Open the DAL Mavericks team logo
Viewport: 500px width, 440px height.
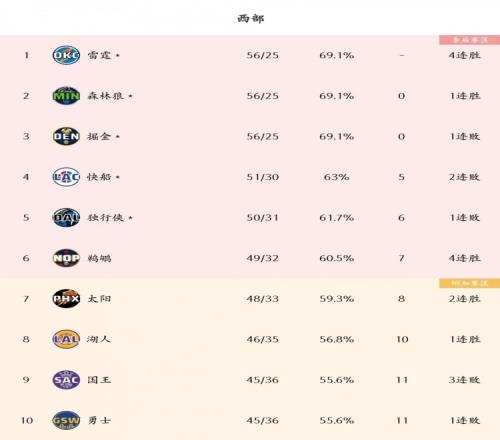point(66,217)
